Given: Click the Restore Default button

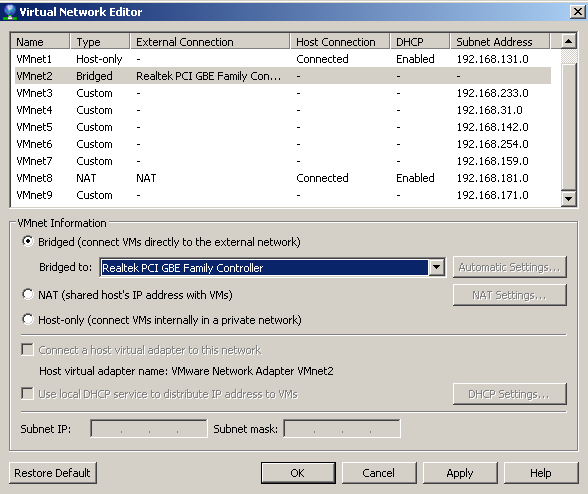Looking at the screenshot, I should click(x=52, y=473).
